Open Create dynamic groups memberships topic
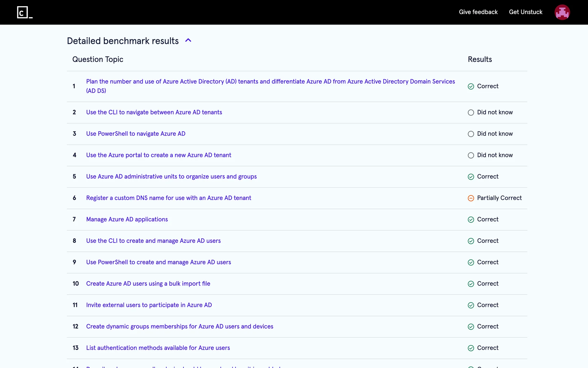This screenshot has height=368, width=588. pos(179,326)
